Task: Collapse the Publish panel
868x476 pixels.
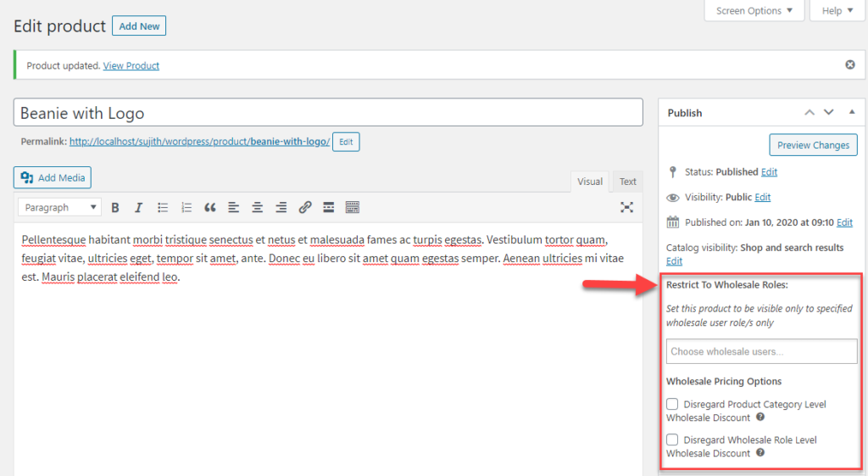Action: click(x=852, y=112)
